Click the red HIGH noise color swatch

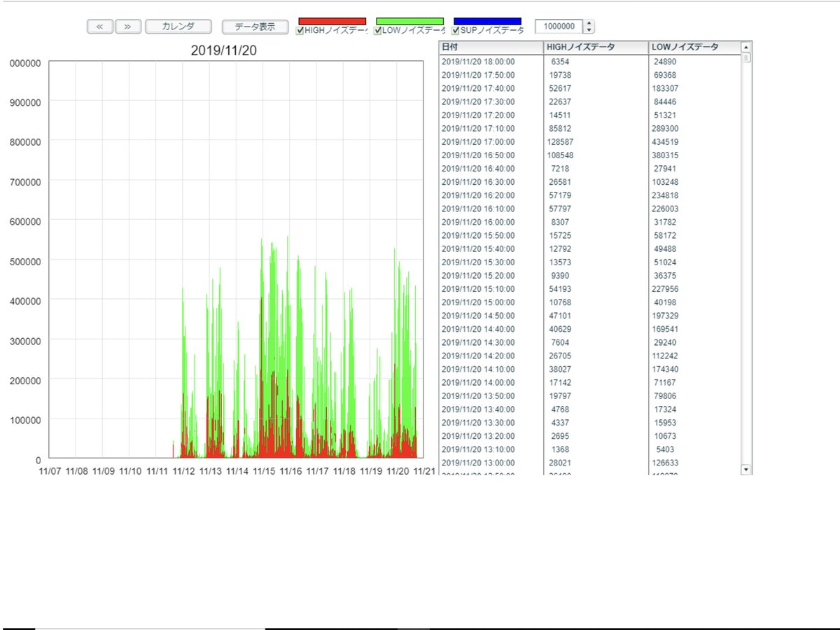(332, 21)
